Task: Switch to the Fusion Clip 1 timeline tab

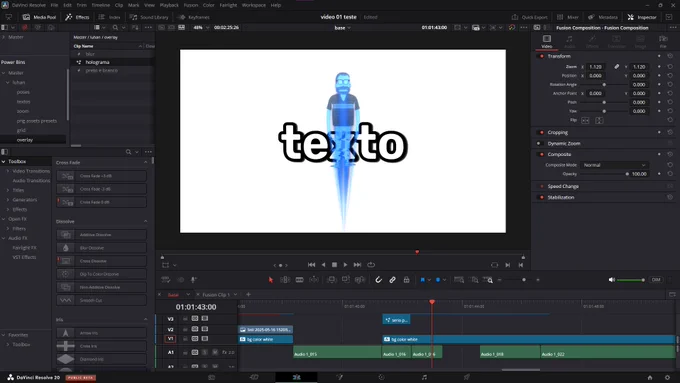Action: click(x=216, y=295)
